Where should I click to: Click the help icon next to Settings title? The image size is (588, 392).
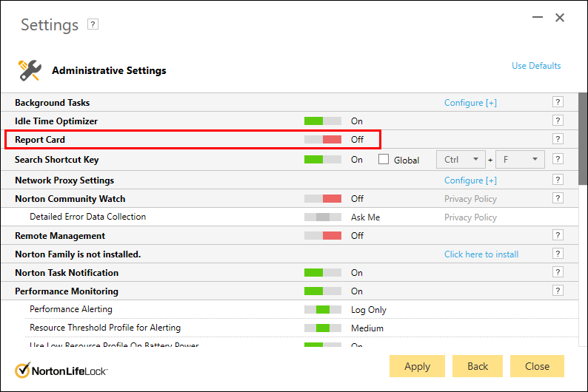pyautogui.click(x=93, y=24)
